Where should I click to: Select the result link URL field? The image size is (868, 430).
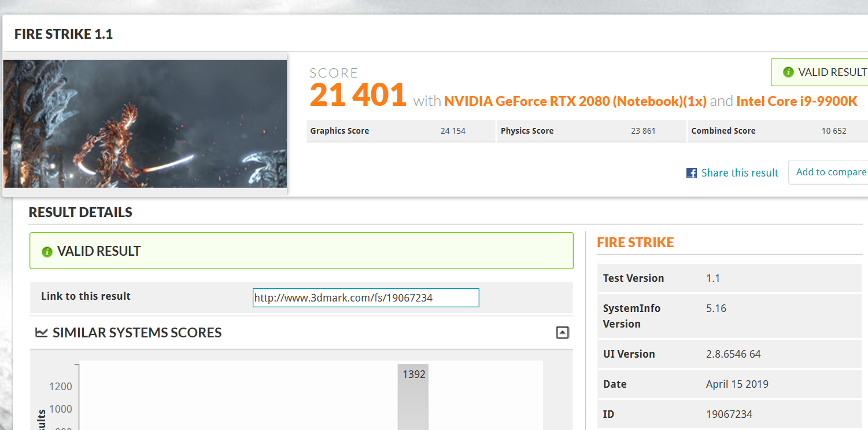(366, 297)
